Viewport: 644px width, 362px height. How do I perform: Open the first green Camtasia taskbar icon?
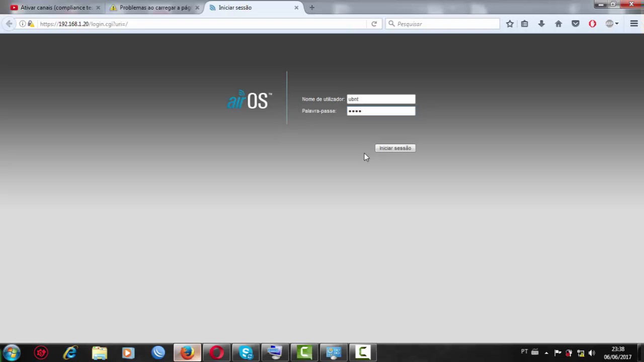[304, 352]
